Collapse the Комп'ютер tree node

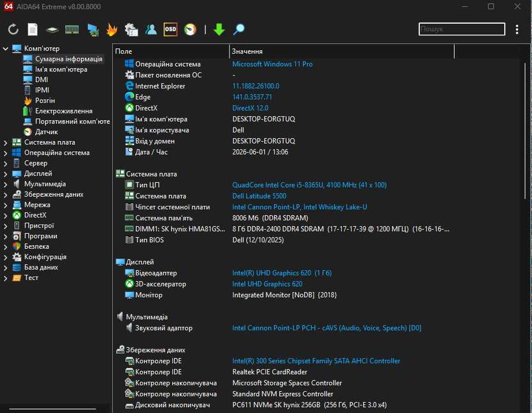(5, 48)
